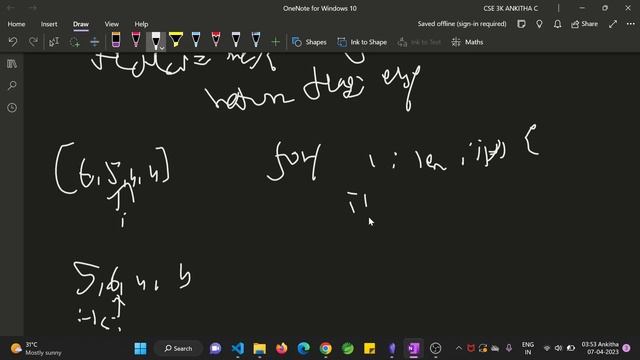Open File Explorer from taskbar
The width and height of the screenshot is (640, 360).
click(x=260, y=348)
